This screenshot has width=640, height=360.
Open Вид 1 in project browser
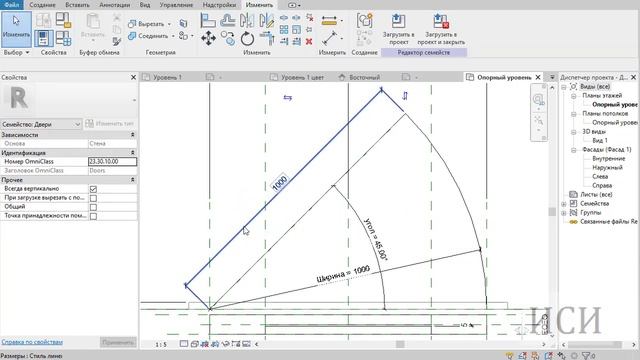[600, 140]
